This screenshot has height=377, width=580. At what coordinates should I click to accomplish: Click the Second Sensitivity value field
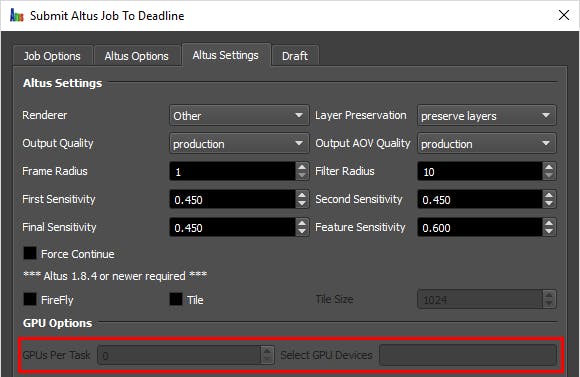point(480,199)
